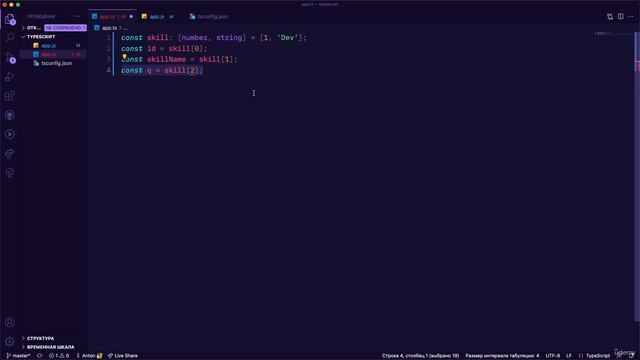Select TypeScript language mode in status bar

[598, 356]
